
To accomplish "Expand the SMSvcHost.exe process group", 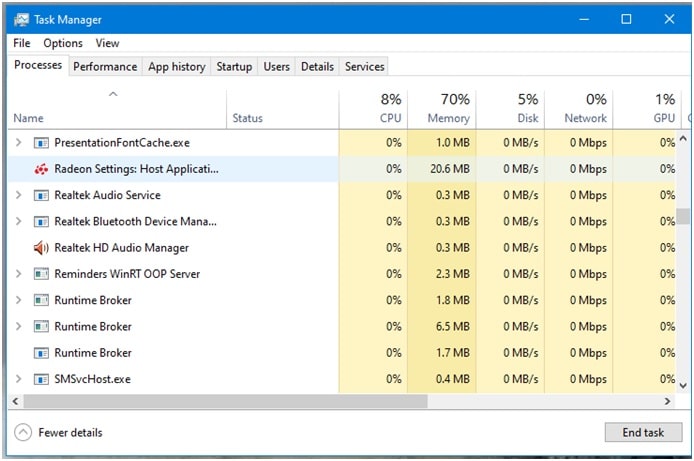I will [18, 379].
